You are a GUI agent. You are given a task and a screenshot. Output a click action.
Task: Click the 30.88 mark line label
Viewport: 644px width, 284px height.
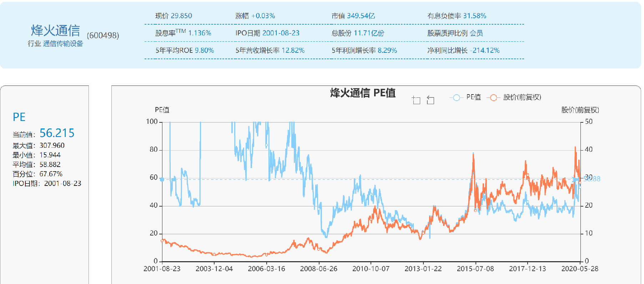click(x=592, y=179)
